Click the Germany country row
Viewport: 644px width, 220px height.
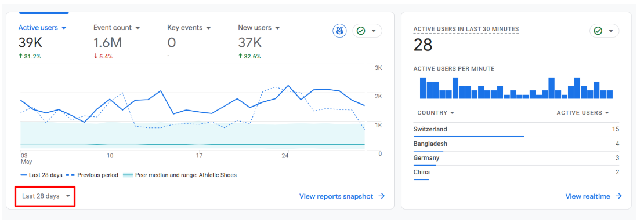[x=516, y=159]
